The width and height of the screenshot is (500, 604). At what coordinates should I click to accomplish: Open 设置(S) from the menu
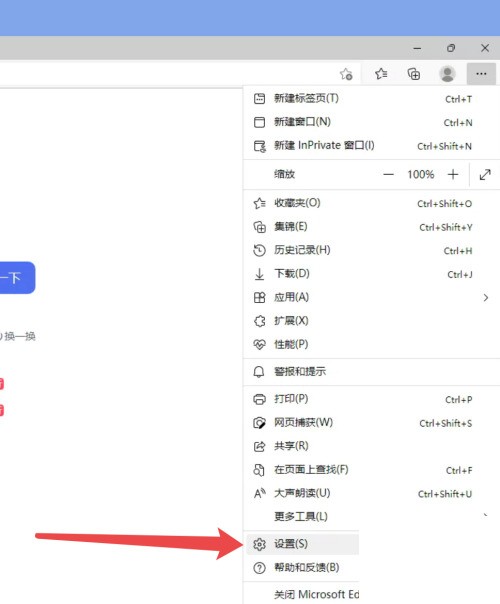(x=302, y=544)
